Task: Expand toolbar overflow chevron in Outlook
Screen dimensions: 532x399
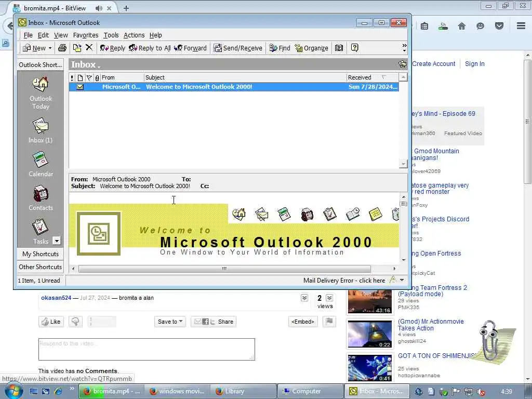Action: [x=404, y=48]
